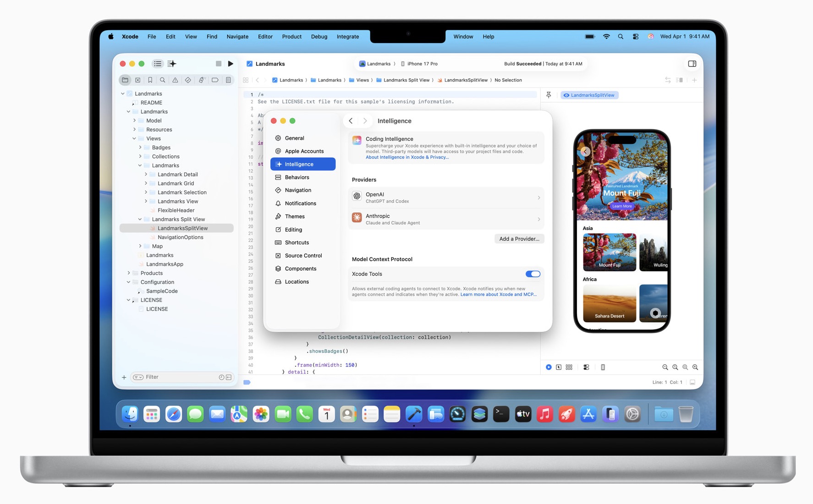Open the preview variants grid icon
This screenshot has height=504, width=813.
pos(569,367)
